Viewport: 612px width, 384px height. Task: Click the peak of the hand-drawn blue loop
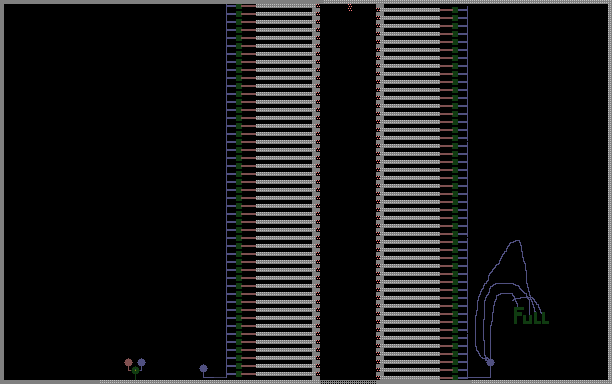[x=518, y=242]
